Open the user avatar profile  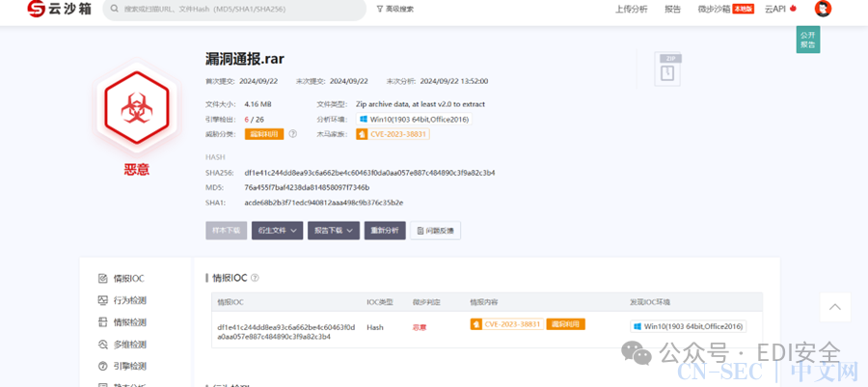tap(824, 9)
